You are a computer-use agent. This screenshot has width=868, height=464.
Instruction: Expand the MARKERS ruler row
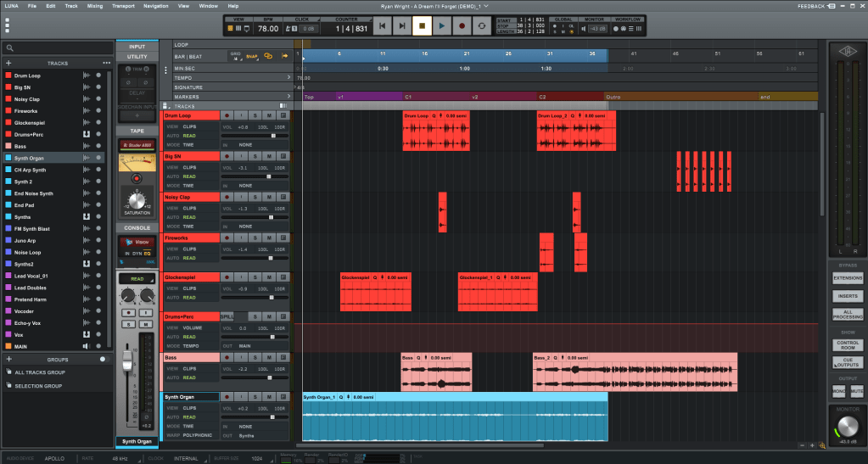click(x=288, y=97)
